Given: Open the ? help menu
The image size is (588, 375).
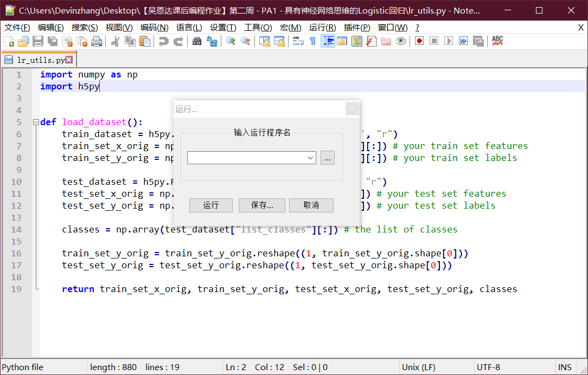Looking at the screenshot, I should pos(417,27).
